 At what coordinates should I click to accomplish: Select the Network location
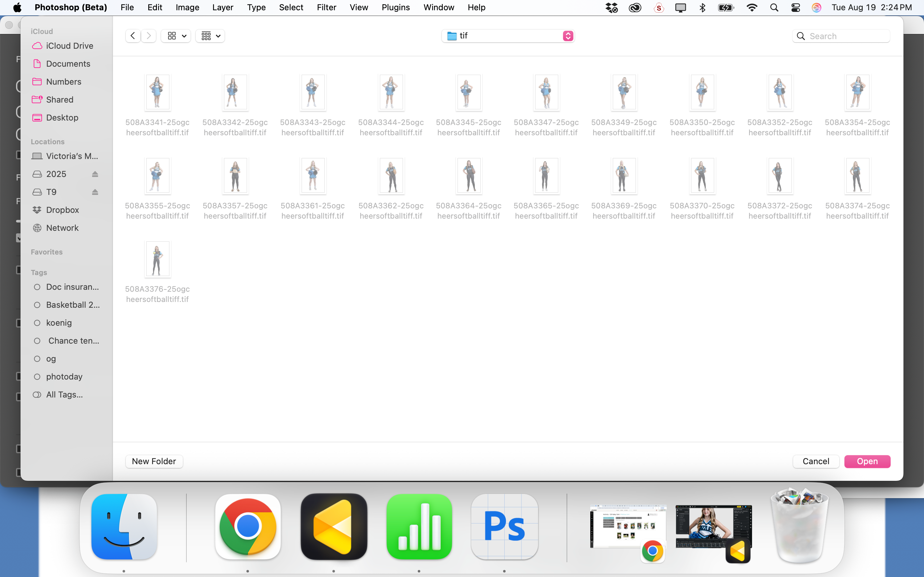62,228
